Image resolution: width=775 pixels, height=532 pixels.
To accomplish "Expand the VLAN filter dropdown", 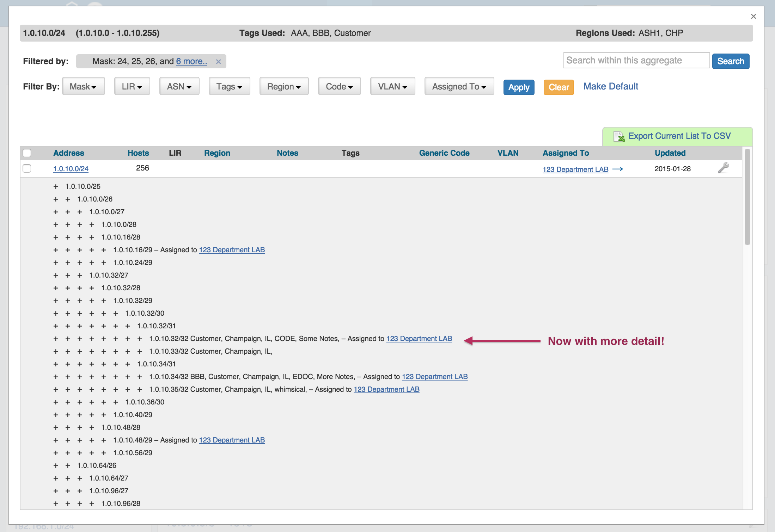I will (x=392, y=86).
